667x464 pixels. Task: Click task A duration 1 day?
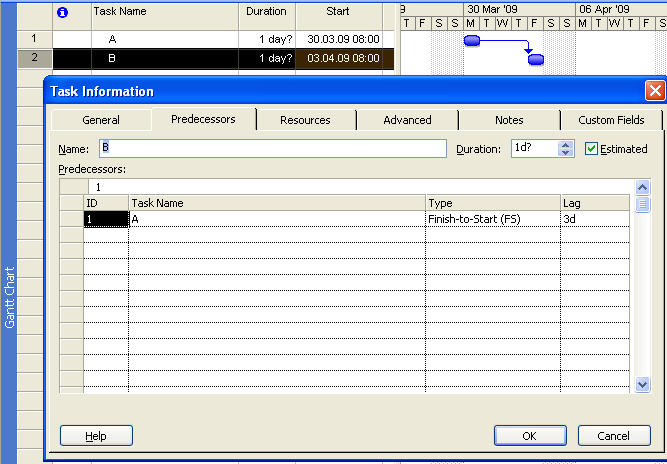[x=267, y=39]
